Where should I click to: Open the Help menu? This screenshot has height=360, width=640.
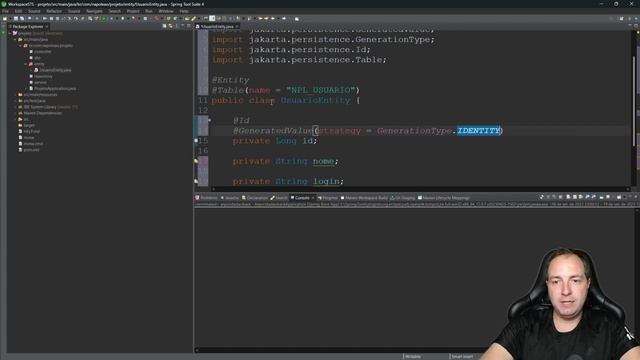click(x=184, y=11)
